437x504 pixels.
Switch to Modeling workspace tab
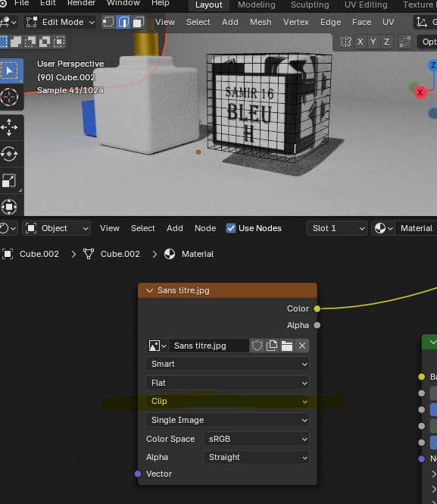pos(257,5)
